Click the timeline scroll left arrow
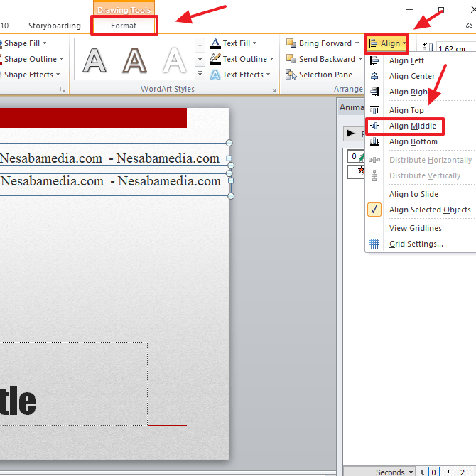The width and height of the screenshot is (476, 476). click(422, 472)
